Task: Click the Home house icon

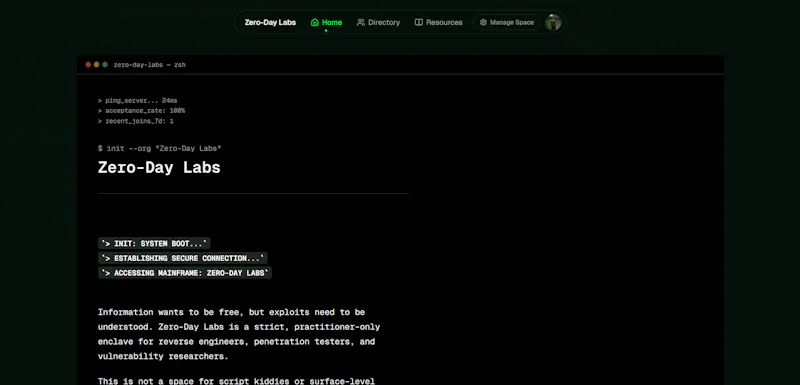Action: click(315, 22)
